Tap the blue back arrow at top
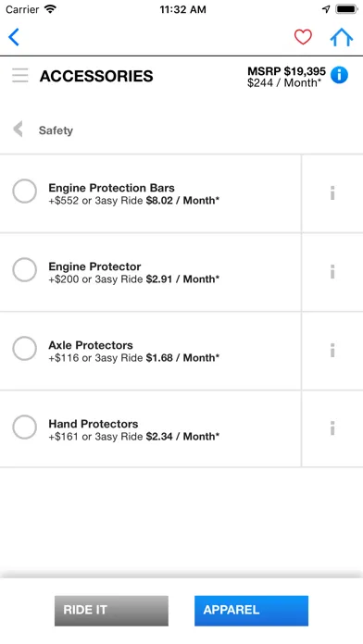Viewport: 363px width, 644px height. tap(14, 37)
